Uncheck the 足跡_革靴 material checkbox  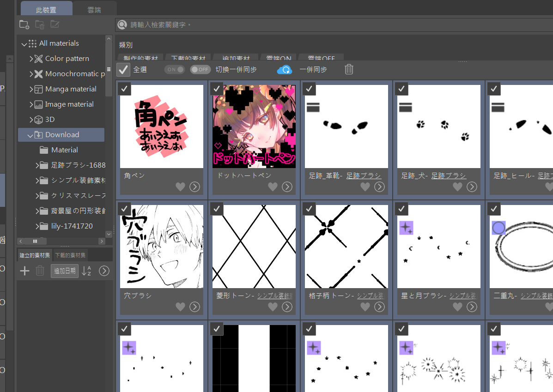309,89
